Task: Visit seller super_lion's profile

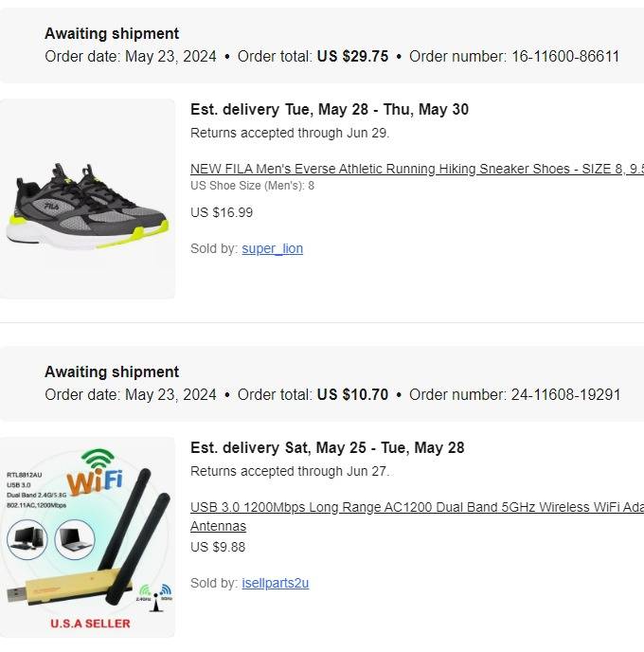Action: coord(272,248)
